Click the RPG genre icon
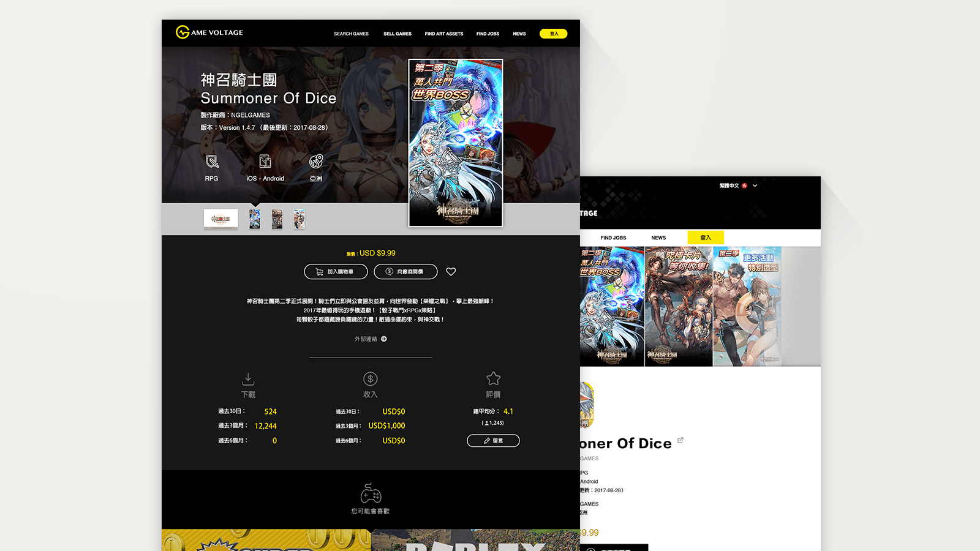The width and height of the screenshot is (980, 551). point(212,162)
